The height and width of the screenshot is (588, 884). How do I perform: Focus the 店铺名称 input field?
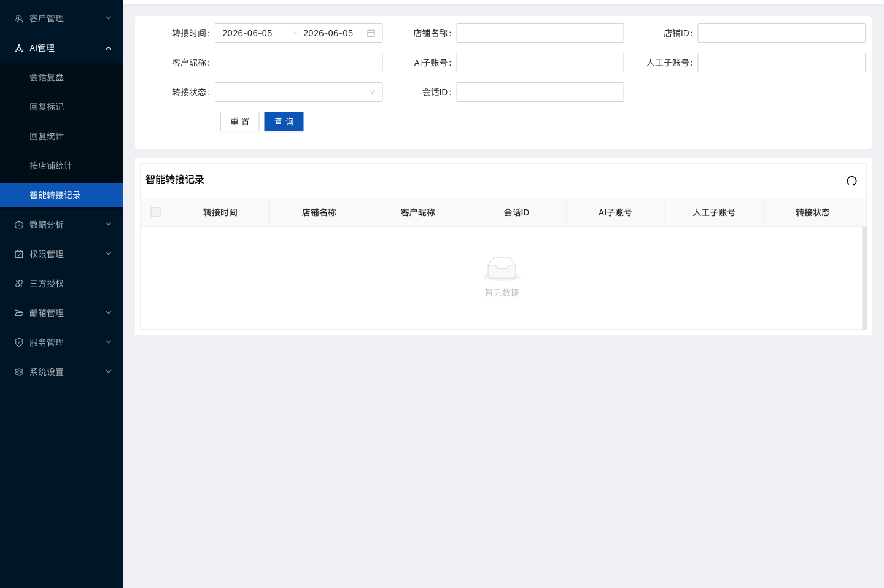click(x=540, y=33)
